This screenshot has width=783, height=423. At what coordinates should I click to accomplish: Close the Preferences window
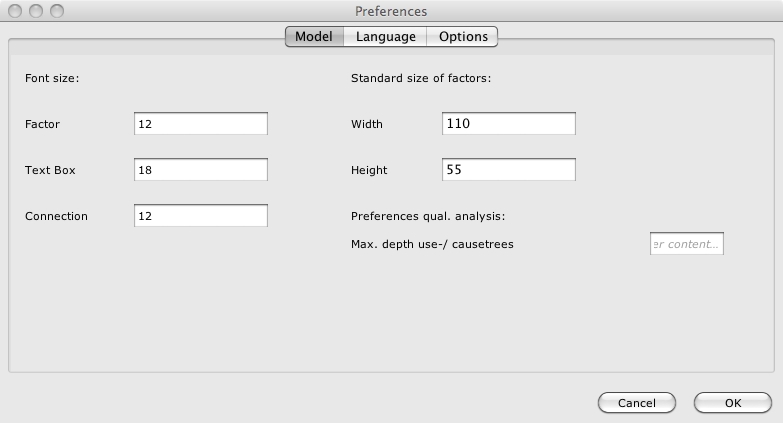coord(17,11)
